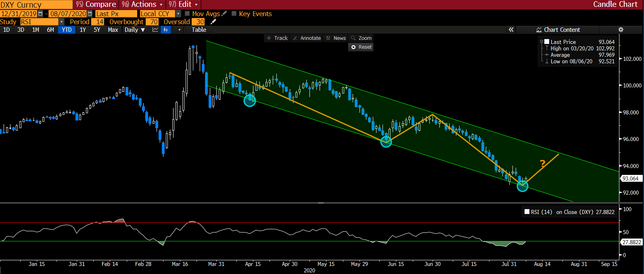Open the Edit menu dropdown
Image resolution: width=644 pixels, height=274 pixels.
coord(184,4)
